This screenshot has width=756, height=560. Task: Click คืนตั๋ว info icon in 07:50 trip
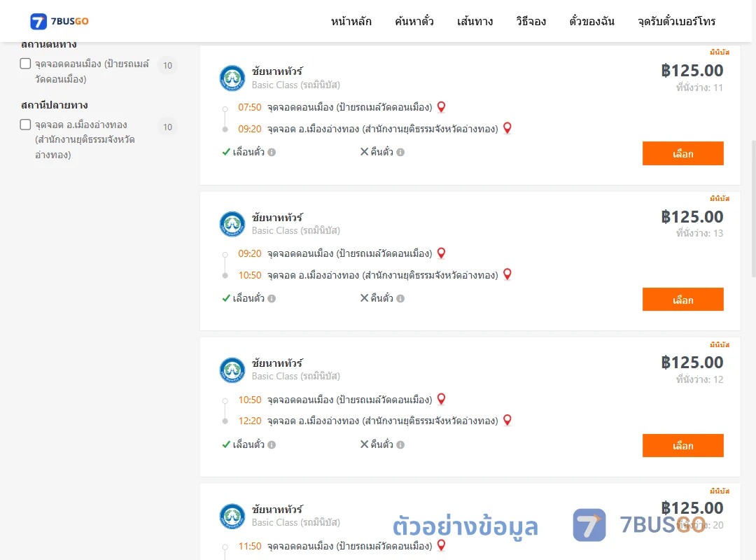click(400, 153)
